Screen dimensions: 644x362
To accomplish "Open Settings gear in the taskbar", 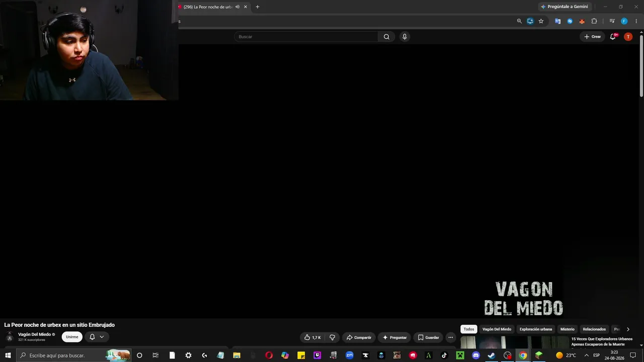I will 188,355.
